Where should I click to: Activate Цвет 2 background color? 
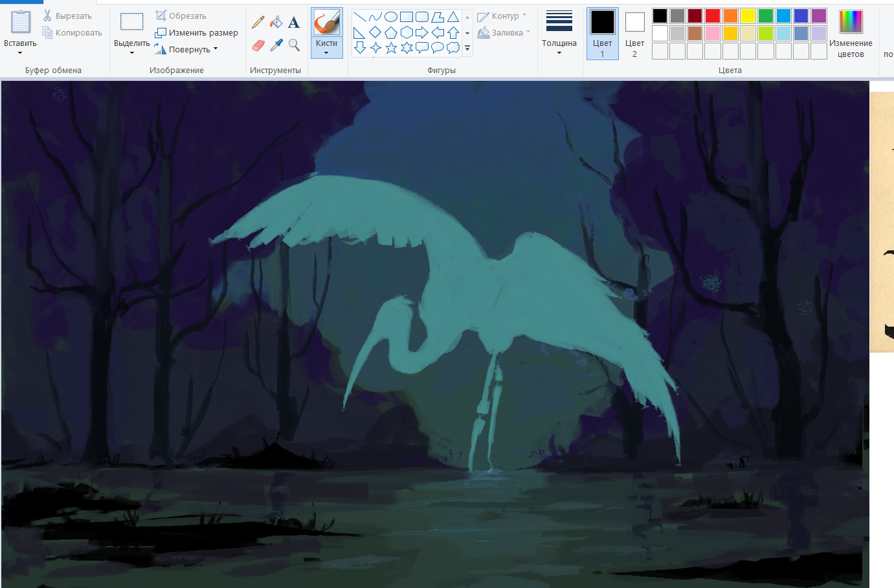tap(634, 34)
